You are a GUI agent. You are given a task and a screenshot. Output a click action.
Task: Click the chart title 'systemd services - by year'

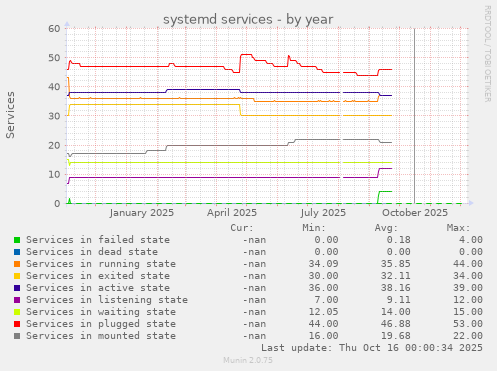pos(248,19)
